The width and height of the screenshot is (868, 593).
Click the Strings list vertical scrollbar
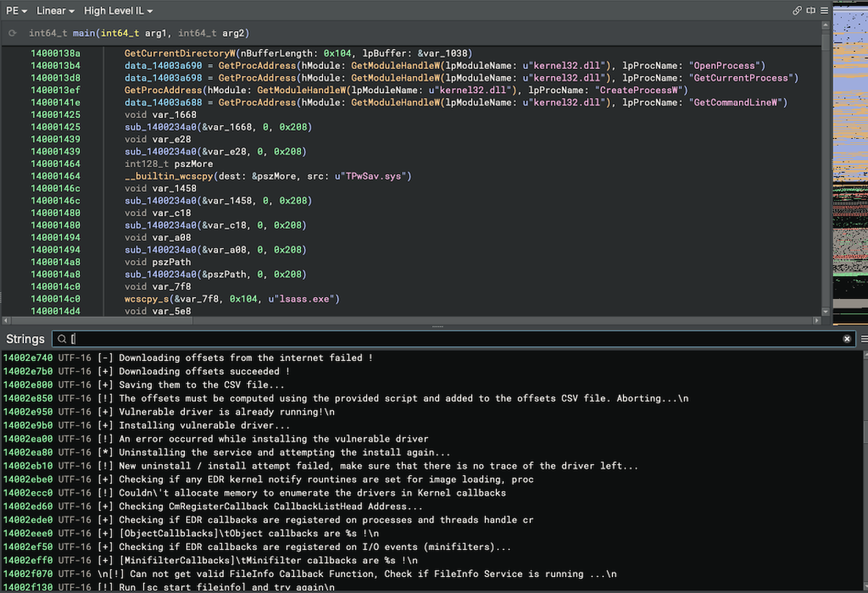pos(865,471)
